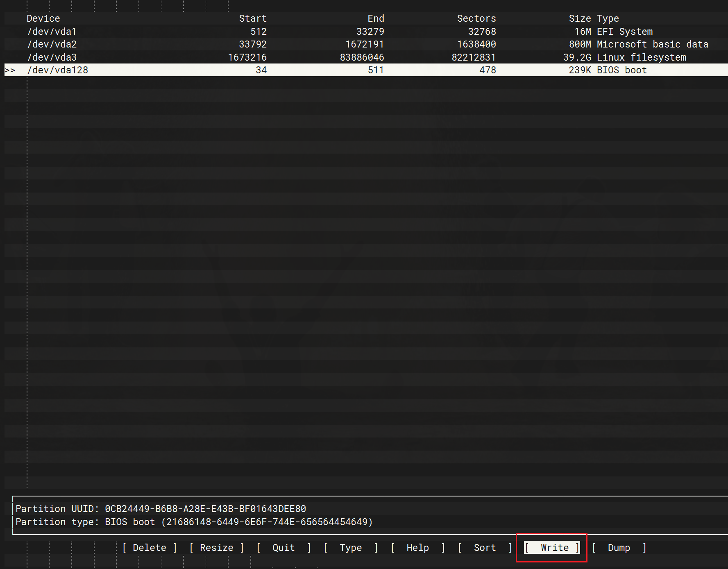728x569 pixels.
Task: Select the /dev/vda2 partition row
Action: pyautogui.click(x=52, y=44)
